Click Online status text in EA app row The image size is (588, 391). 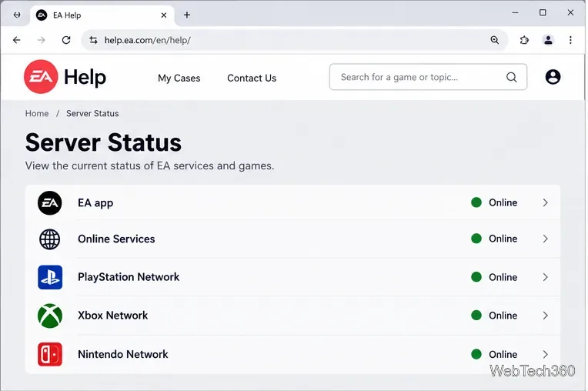point(503,202)
